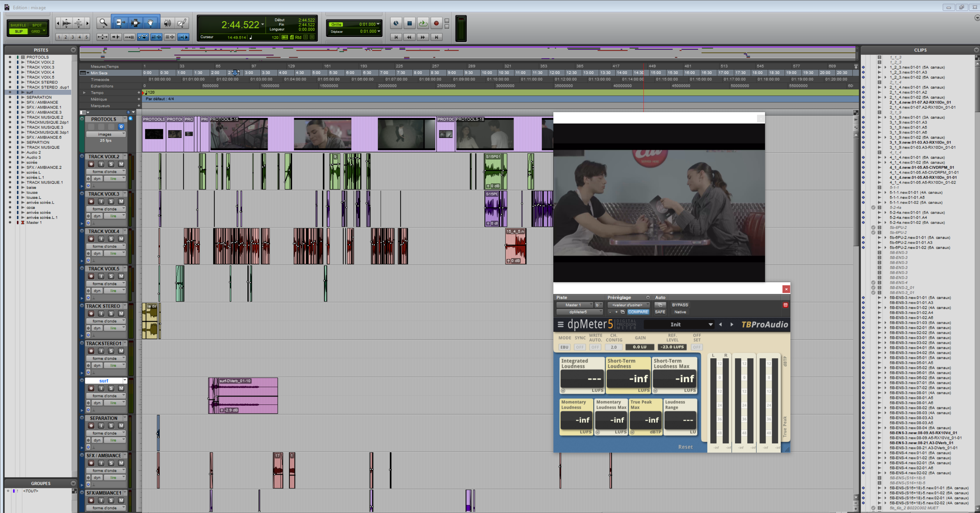Enable Spot edit mode
The image size is (980, 513).
37,25
